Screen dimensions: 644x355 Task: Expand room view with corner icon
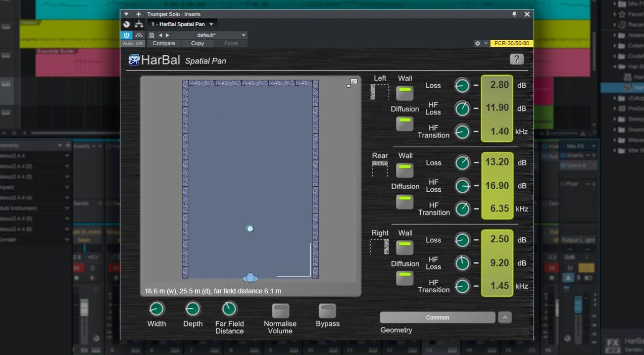pyautogui.click(x=352, y=83)
